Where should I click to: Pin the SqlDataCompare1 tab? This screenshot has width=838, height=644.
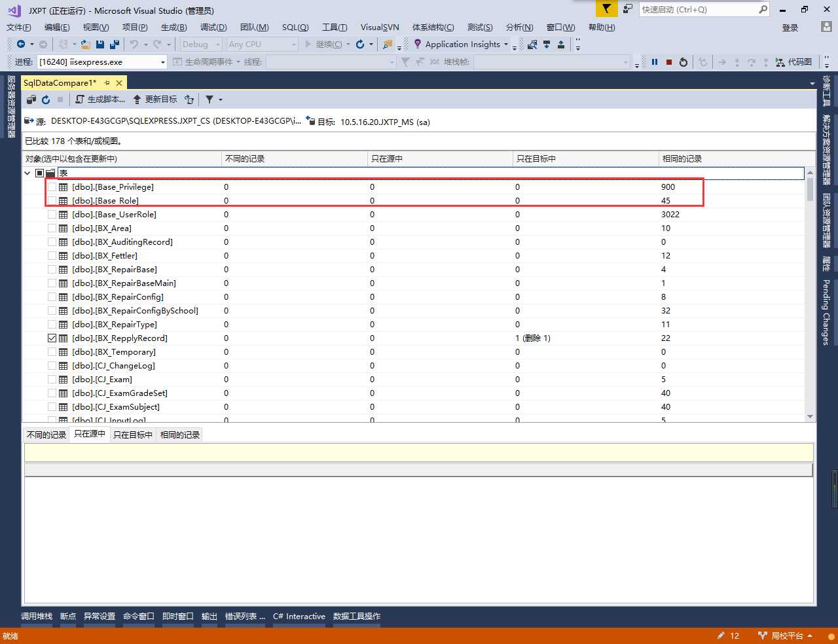point(107,83)
